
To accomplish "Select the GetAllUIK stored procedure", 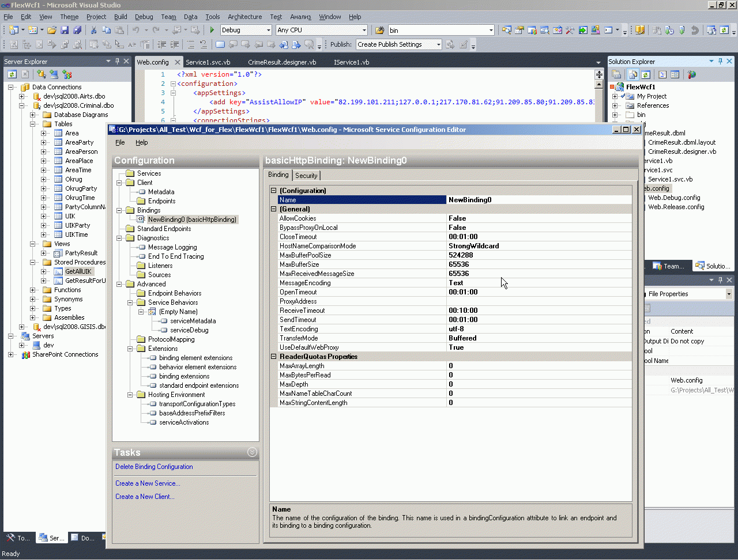I will pos(78,271).
